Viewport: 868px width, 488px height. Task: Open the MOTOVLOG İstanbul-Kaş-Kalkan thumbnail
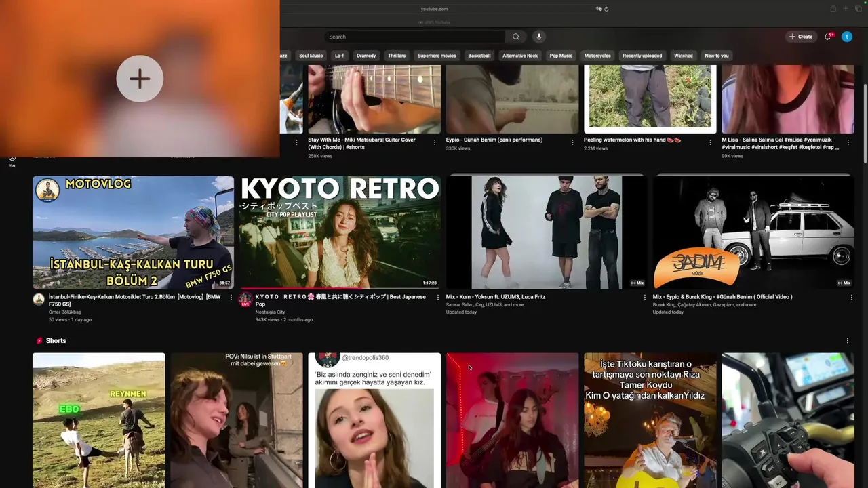coord(133,232)
